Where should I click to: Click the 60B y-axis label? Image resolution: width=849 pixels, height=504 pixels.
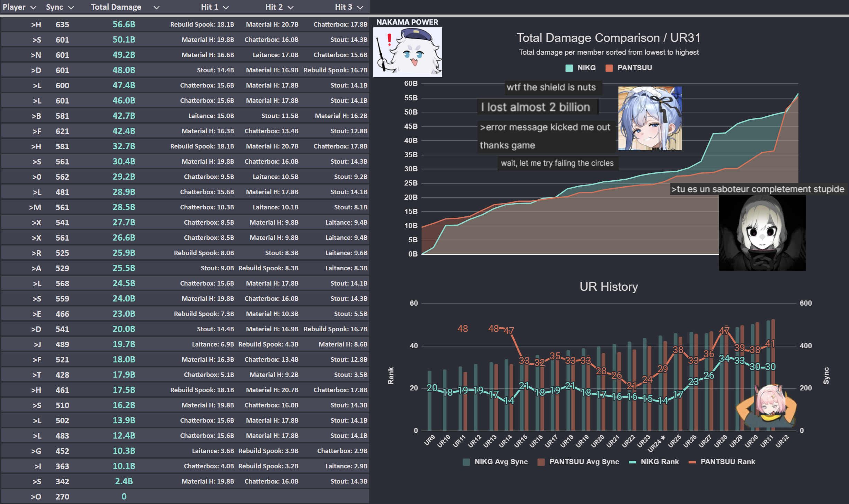point(411,83)
